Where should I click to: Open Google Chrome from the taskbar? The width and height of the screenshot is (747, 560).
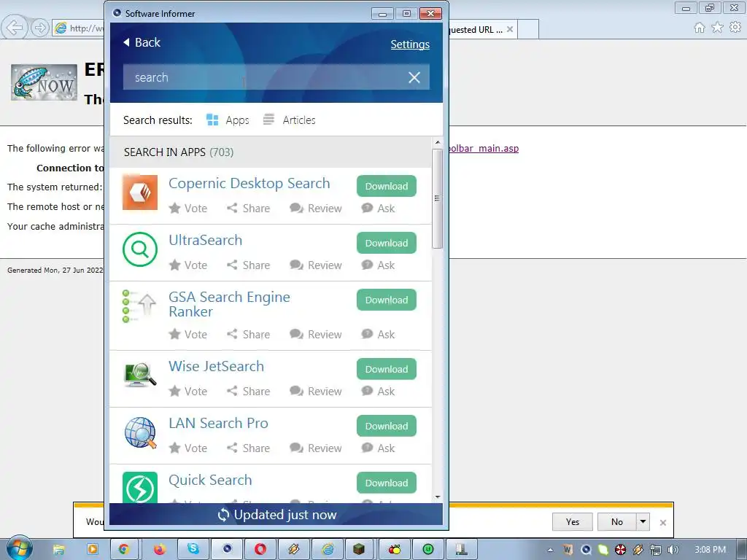click(x=124, y=549)
